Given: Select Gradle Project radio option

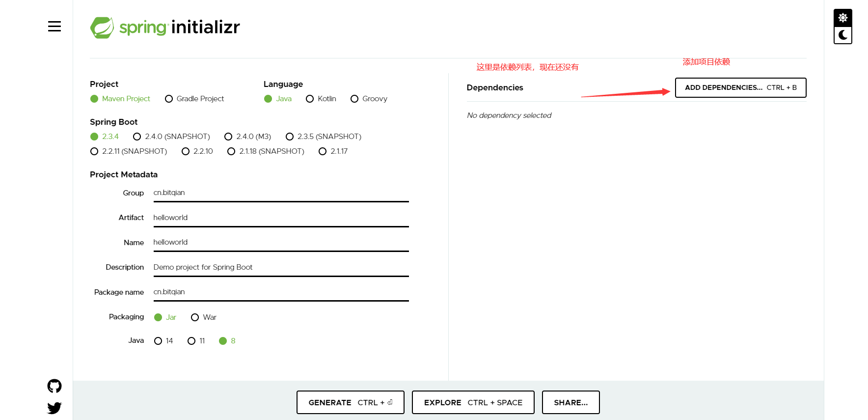Looking at the screenshot, I should point(194,99).
